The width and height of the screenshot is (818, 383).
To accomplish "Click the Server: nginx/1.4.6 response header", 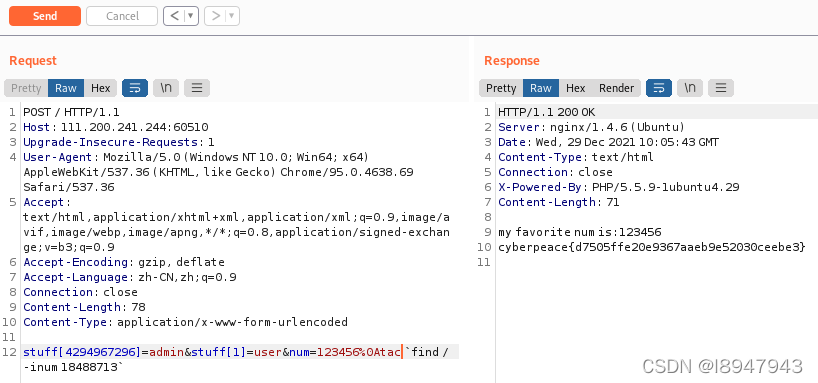I will [x=592, y=127].
